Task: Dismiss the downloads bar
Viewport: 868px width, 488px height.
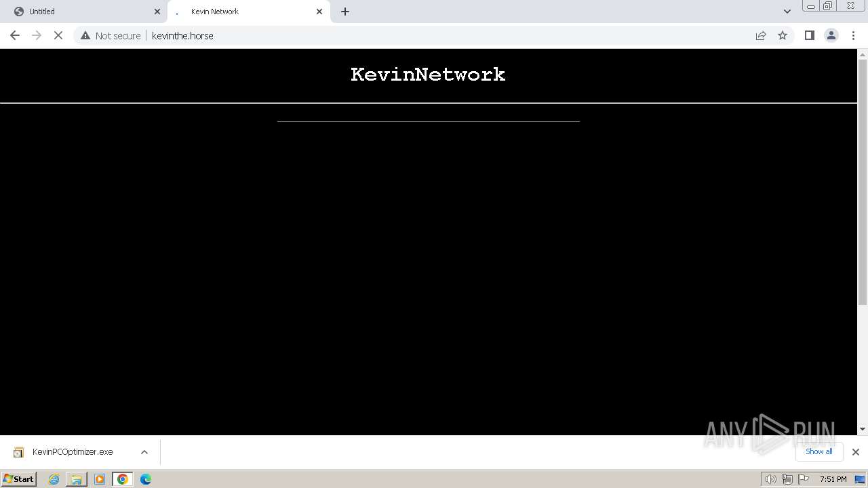Action: (856, 452)
